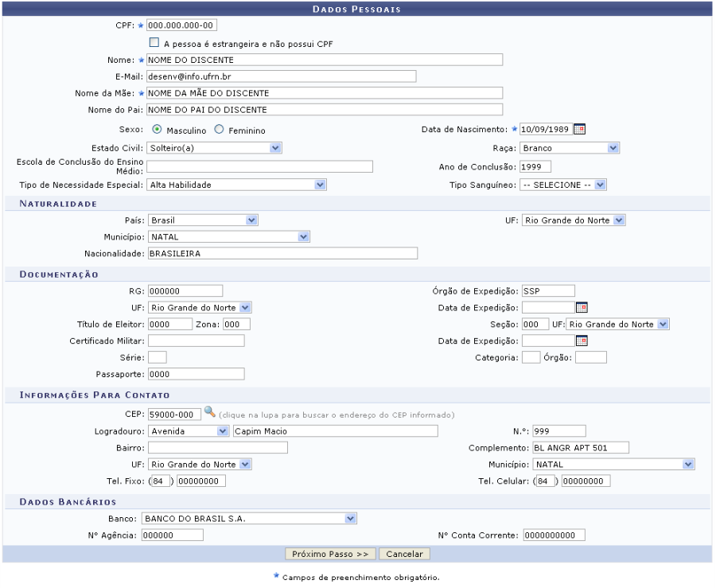Viewport: 716px width, 588px height.
Task: Click the Próximo Passo button
Action: click(x=330, y=553)
